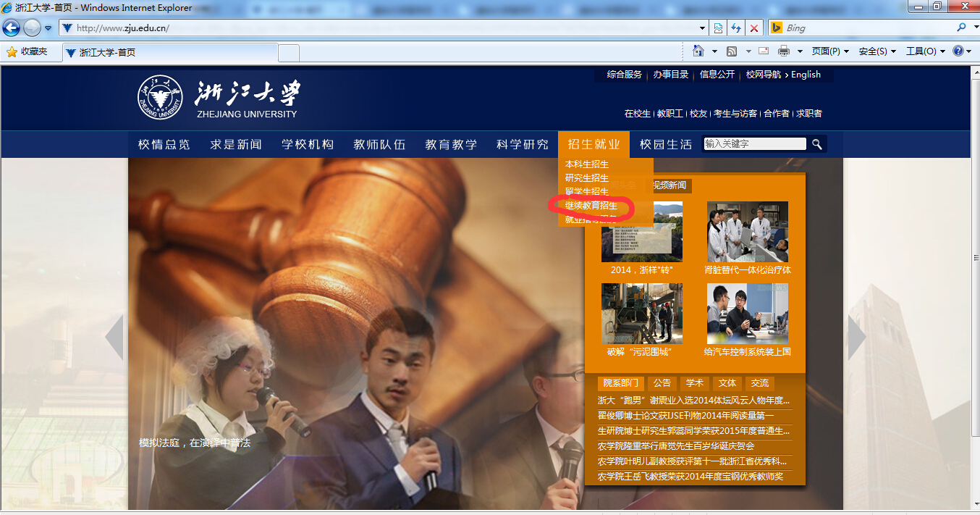
Task: Open the 页面(P) menu
Action: tap(829, 51)
